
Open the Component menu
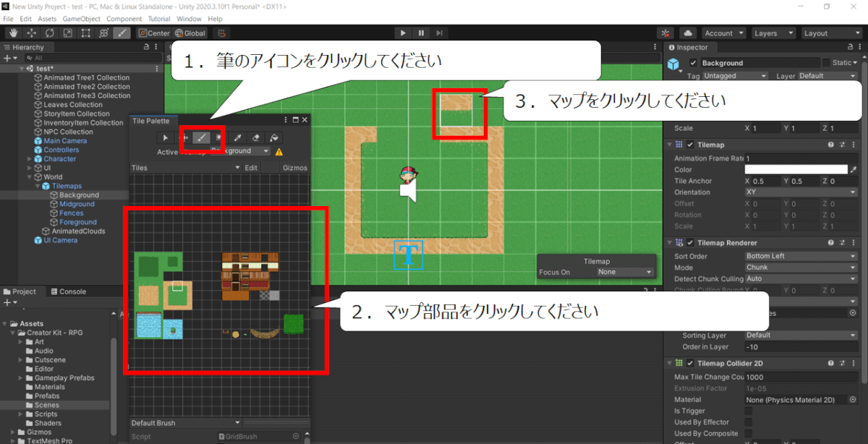click(124, 18)
